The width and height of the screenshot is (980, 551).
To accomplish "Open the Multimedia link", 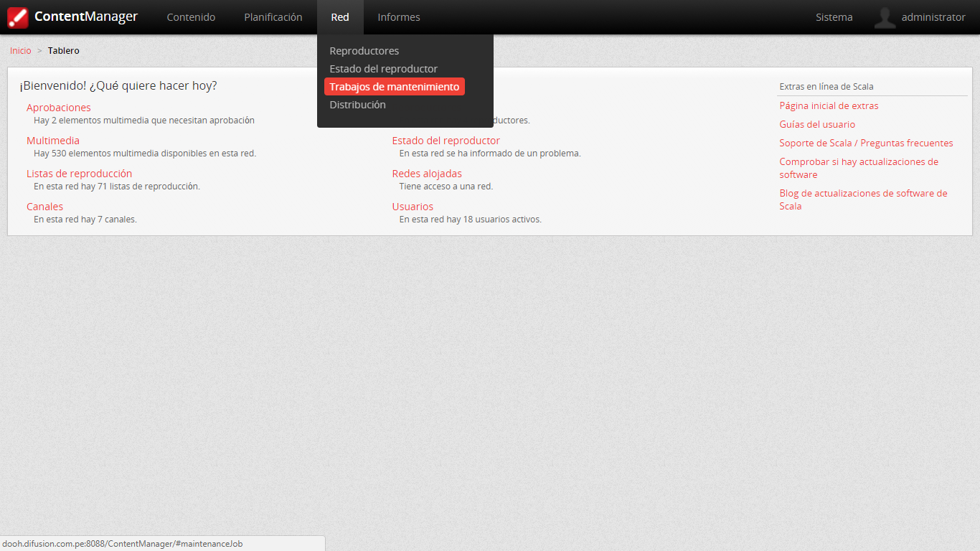I will (x=53, y=141).
